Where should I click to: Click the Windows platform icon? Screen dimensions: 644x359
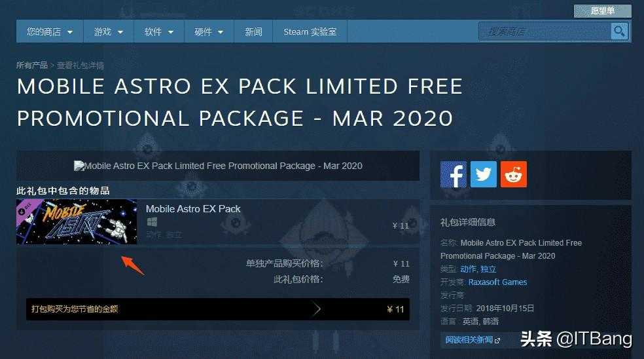[152, 222]
